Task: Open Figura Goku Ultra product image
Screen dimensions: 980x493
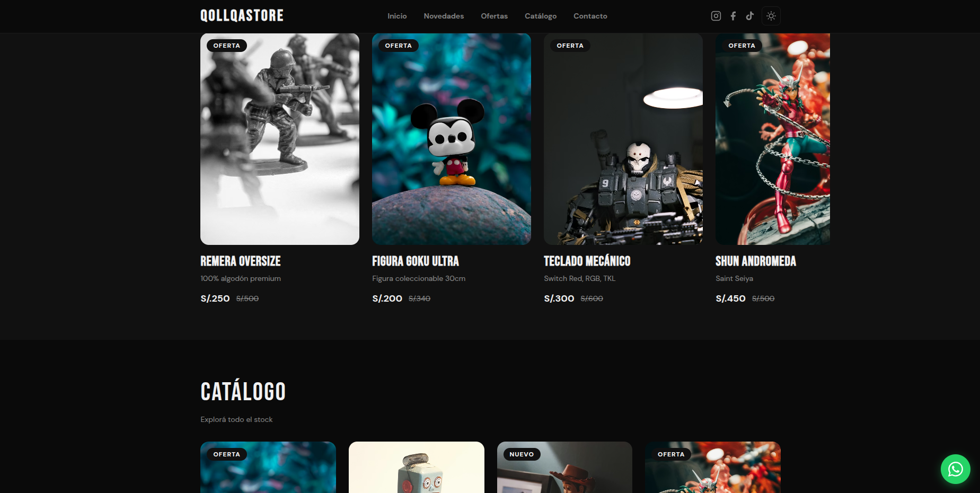Action: (x=452, y=139)
